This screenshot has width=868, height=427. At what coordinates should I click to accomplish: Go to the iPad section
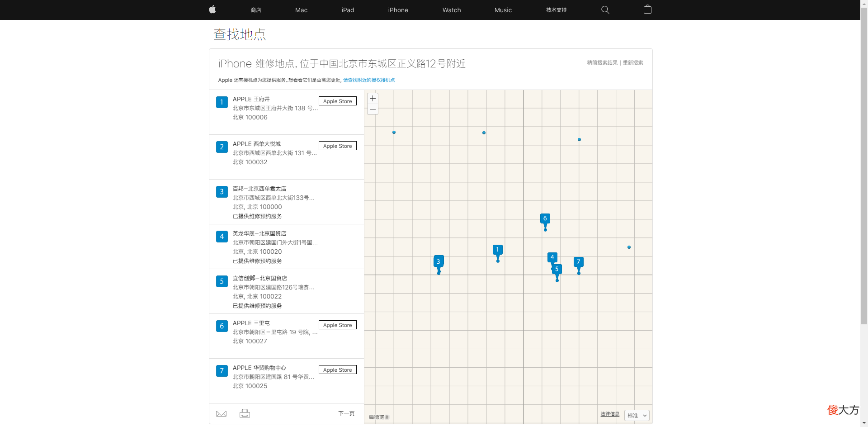(x=348, y=10)
